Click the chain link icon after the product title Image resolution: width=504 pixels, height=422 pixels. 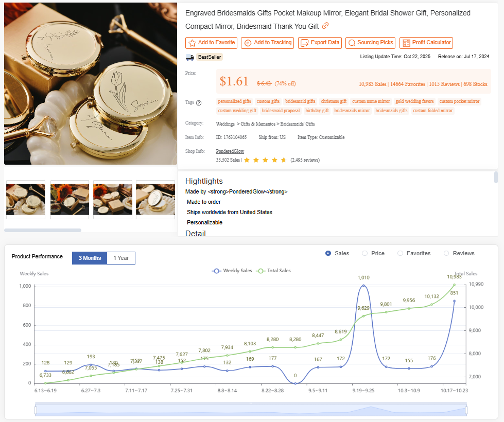click(325, 25)
